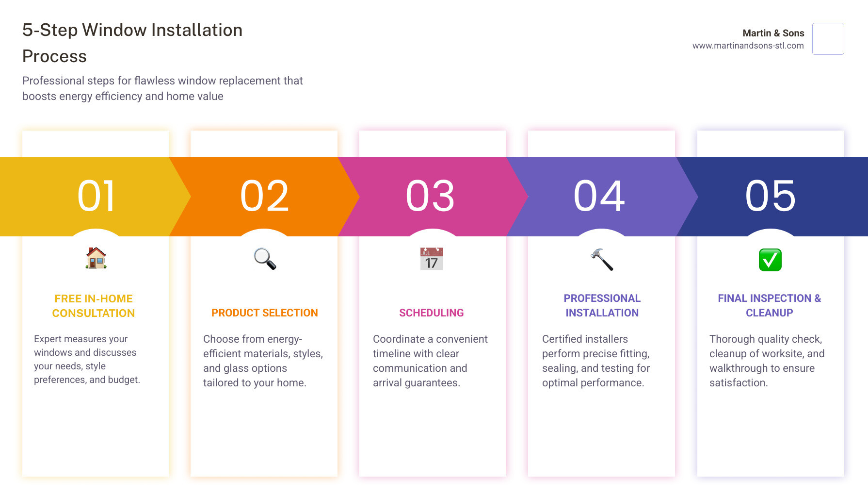
Task: Select the pink 03 arrow step
Action: (x=431, y=196)
